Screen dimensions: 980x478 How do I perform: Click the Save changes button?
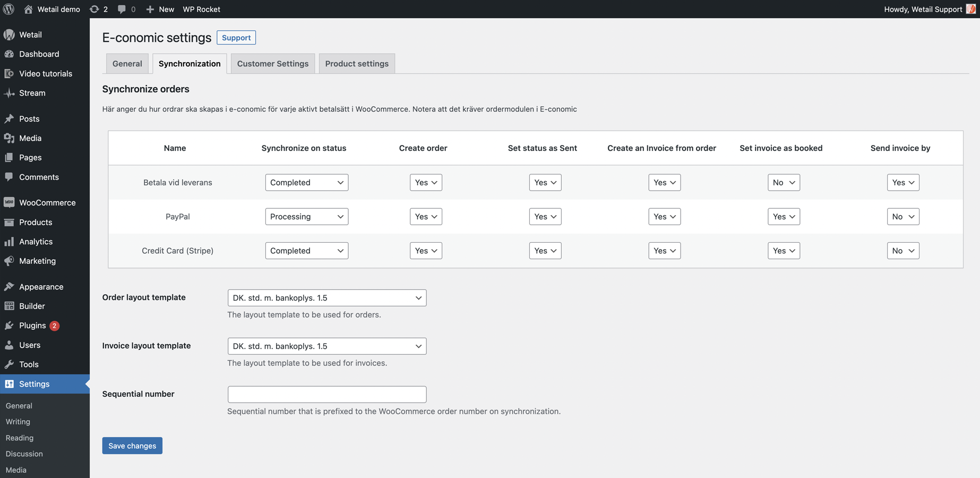132,446
